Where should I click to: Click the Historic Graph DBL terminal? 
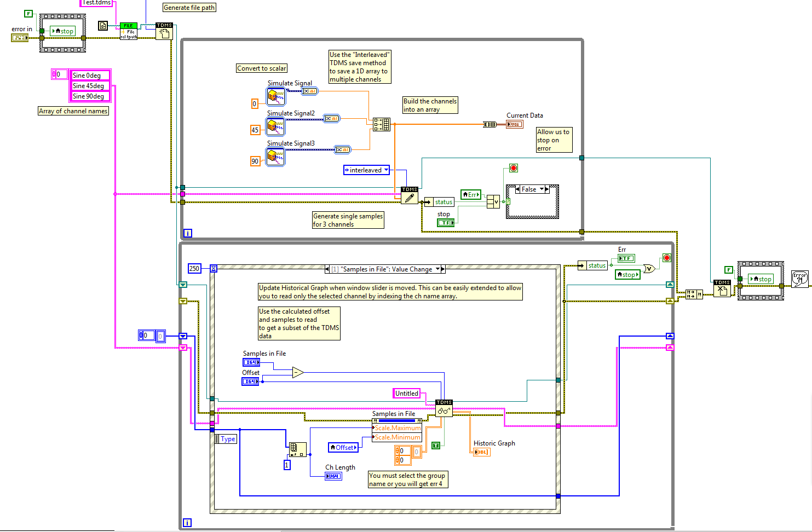click(482, 452)
